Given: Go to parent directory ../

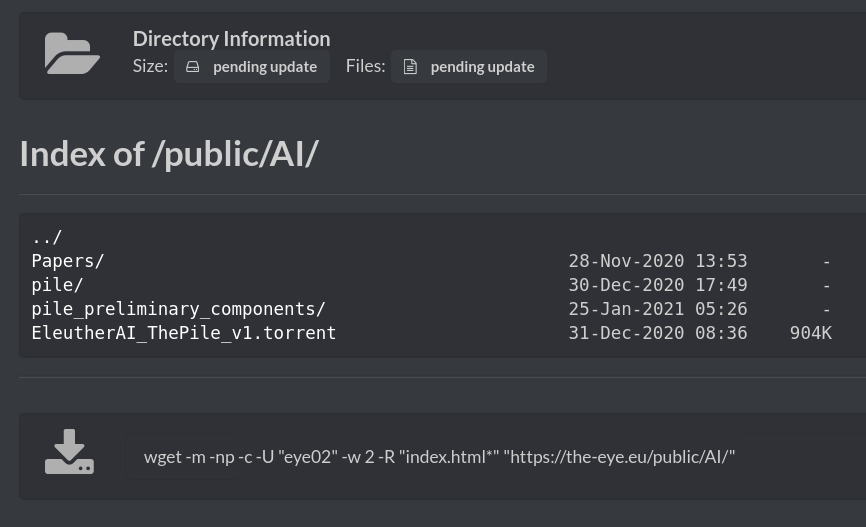Looking at the screenshot, I should (x=47, y=237).
